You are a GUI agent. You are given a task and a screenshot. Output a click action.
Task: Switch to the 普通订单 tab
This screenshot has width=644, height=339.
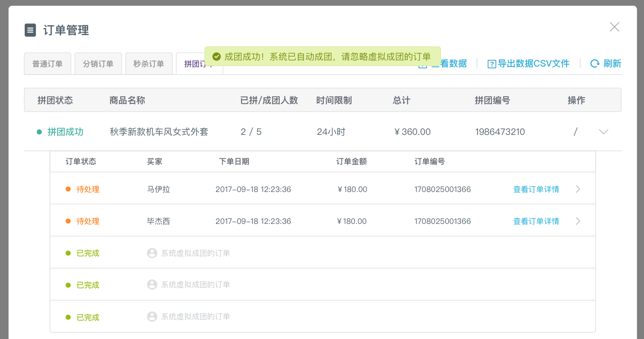pyautogui.click(x=47, y=64)
